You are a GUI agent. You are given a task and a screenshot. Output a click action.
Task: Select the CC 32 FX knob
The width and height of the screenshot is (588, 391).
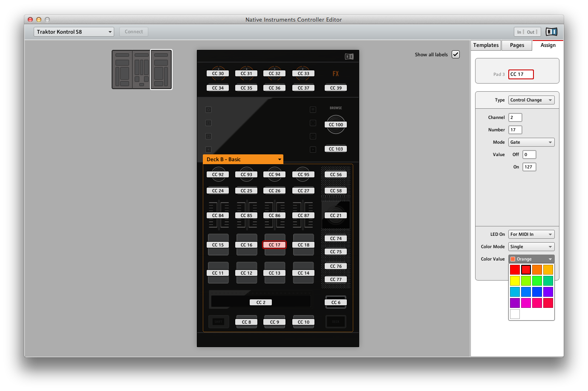tap(275, 73)
